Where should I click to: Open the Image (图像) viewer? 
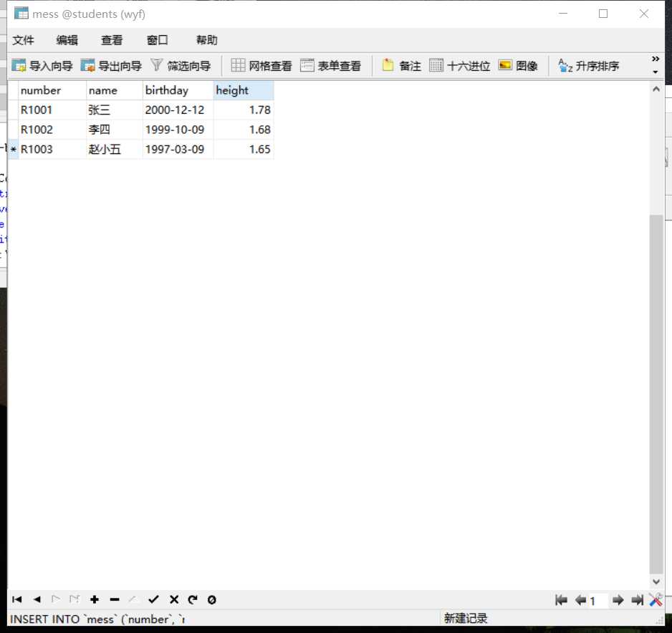[518, 66]
